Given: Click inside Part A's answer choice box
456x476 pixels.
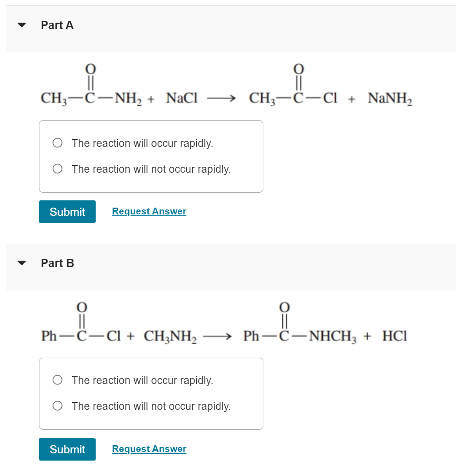Looking at the screenshot, I should pyautogui.click(x=151, y=156).
